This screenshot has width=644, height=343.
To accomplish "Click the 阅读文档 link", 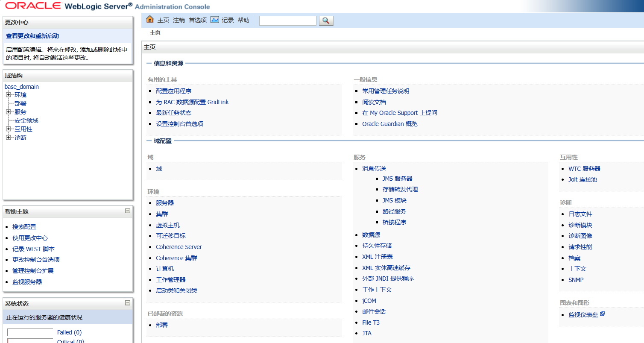I will (374, 102).
